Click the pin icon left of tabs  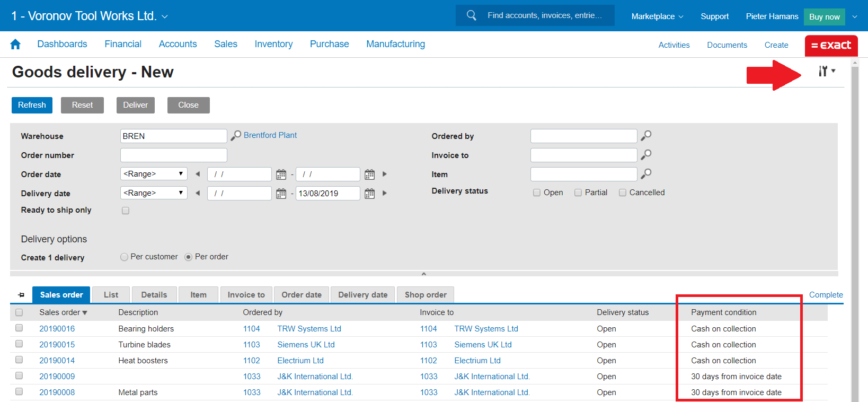[21, 295]
